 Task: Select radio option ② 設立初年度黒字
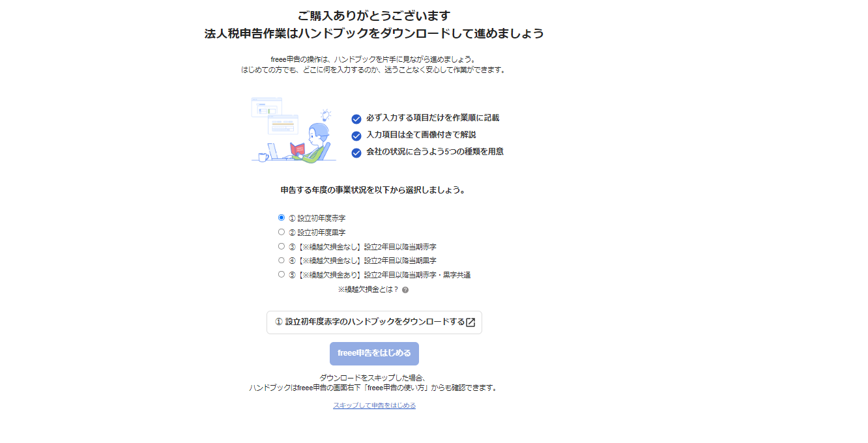[x=282, y=232]
